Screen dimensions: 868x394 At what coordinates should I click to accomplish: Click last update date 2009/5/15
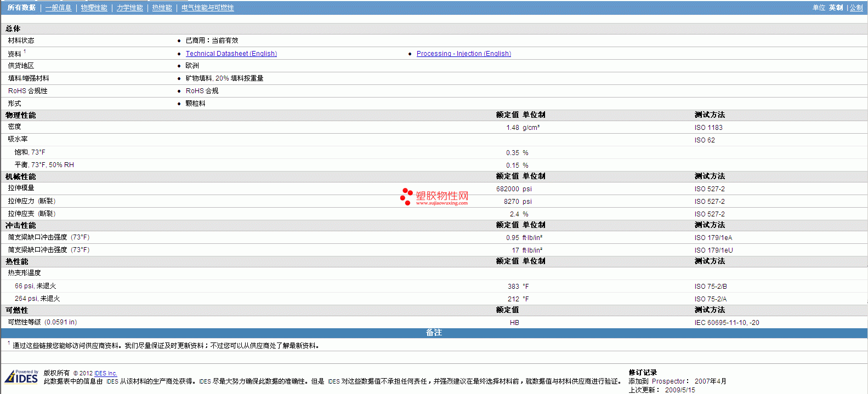coord(680,390)
